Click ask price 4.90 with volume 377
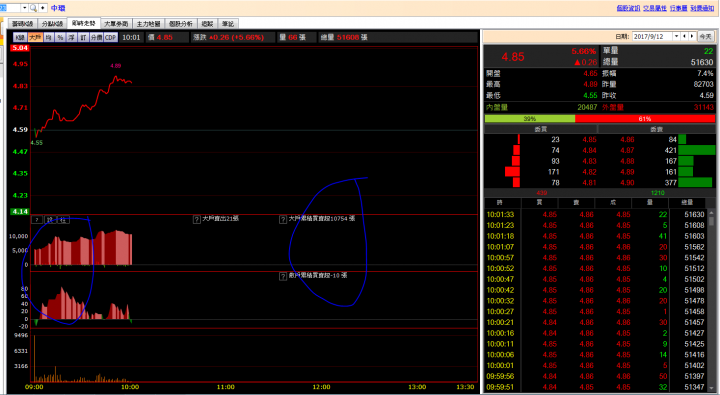This screenshot has height=395, width=720. pos(627,183)
